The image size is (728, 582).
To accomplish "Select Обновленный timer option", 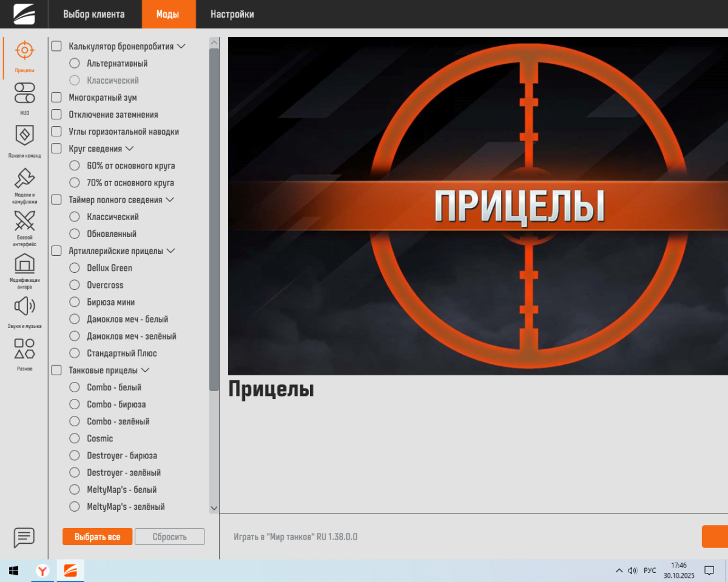I will coord(75,233).
